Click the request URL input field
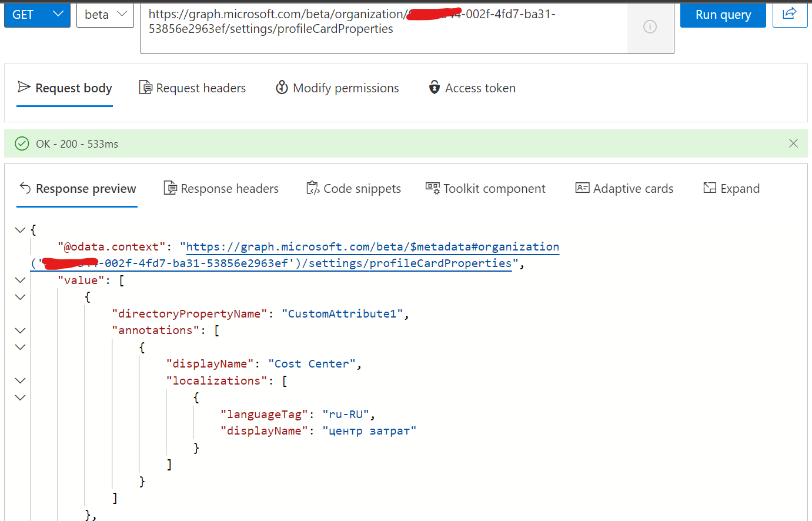The height and width of the screenshot is (521, 812). pyautogui.click(x=384, y=28)
